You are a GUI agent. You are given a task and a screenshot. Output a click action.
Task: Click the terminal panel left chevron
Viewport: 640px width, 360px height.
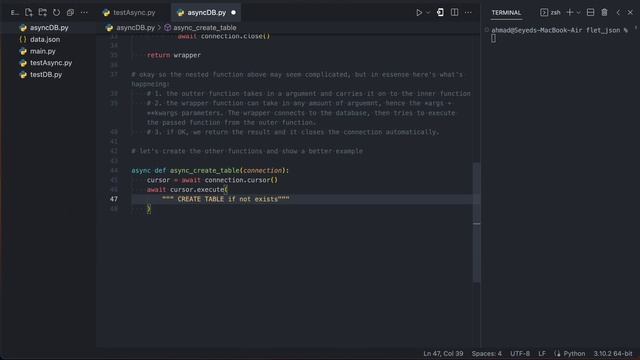(x=618, y=13)
